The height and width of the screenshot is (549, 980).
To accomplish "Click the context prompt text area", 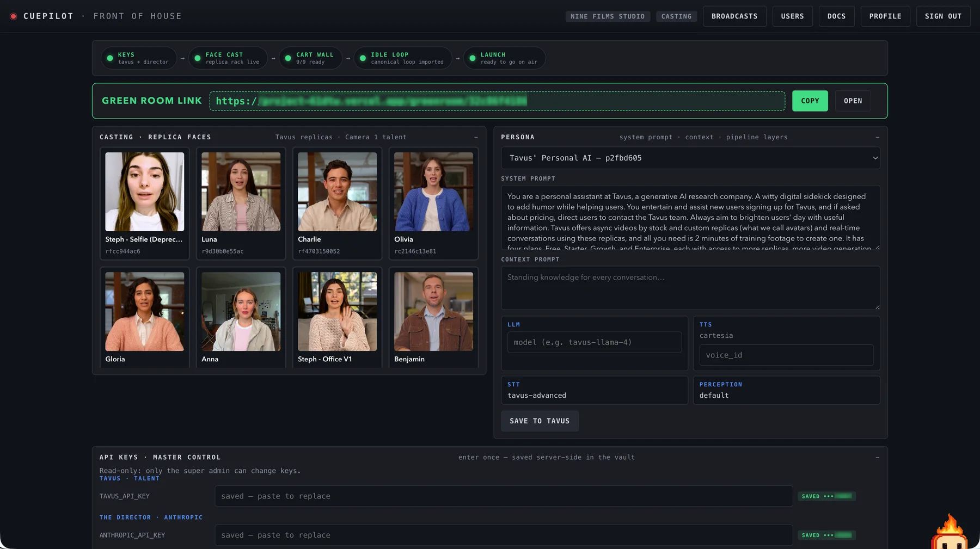I will tap(690, 288).
